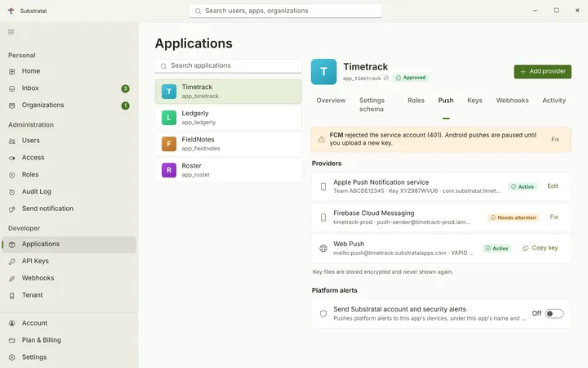Viewport: 588px width, 368px height.
Task: Click the Tenant sidebar icon
Action: tap(12, 295)
